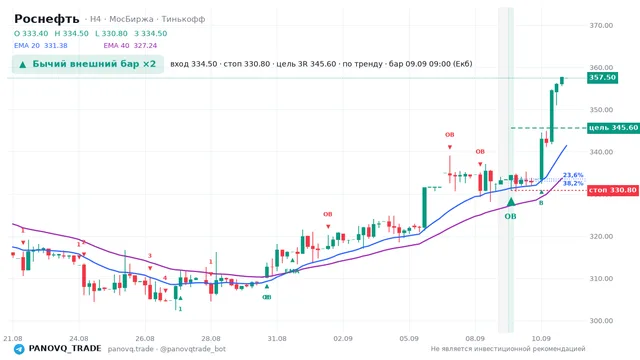Click the 02.09 date axis label

(343, 338)
